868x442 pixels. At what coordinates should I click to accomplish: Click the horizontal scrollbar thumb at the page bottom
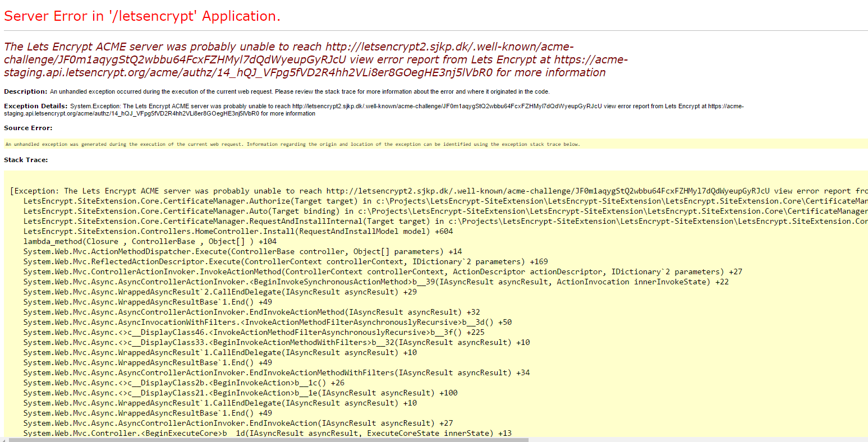268,440
